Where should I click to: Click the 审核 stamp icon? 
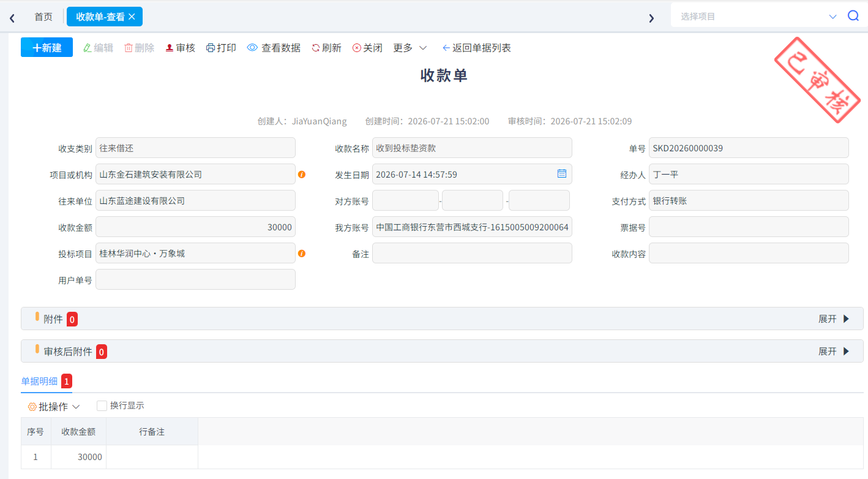tap(170, 48)
